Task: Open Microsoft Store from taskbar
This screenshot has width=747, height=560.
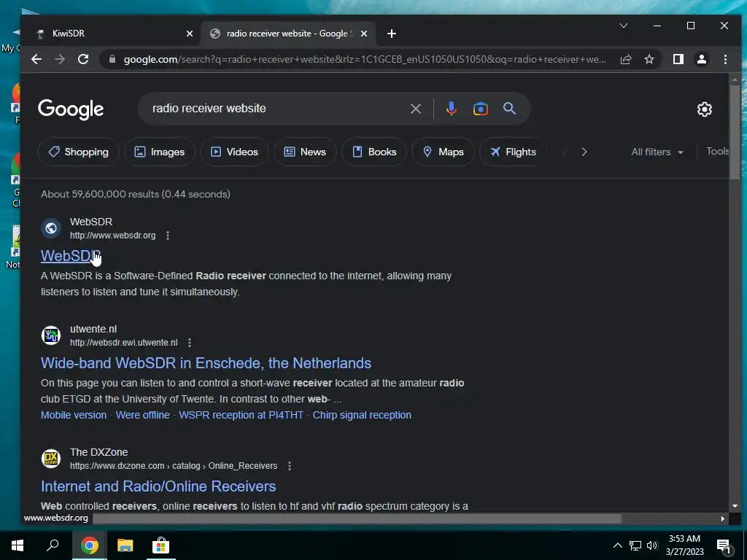Action: (160, 545)
